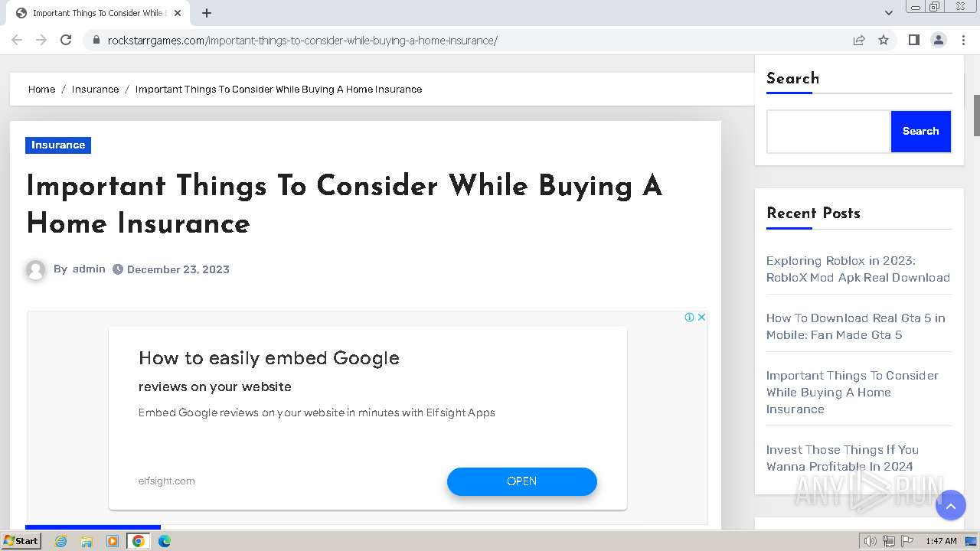Open the Windows Start menu
Image resolution: width=980 pixels, height=551 pixels.
click(x=21, y=540)
